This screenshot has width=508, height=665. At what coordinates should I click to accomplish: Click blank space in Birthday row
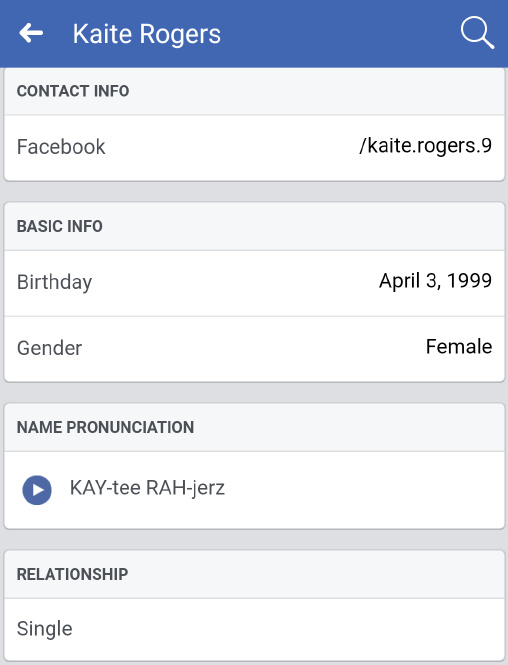(x=233, y=283)
